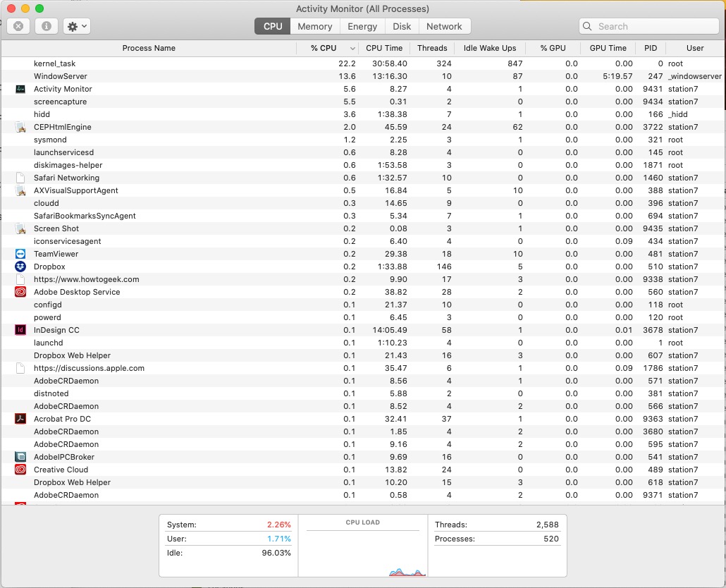Click the AdobeIPCBroker process icon
The image size is (726, 588).
(20, 457)
